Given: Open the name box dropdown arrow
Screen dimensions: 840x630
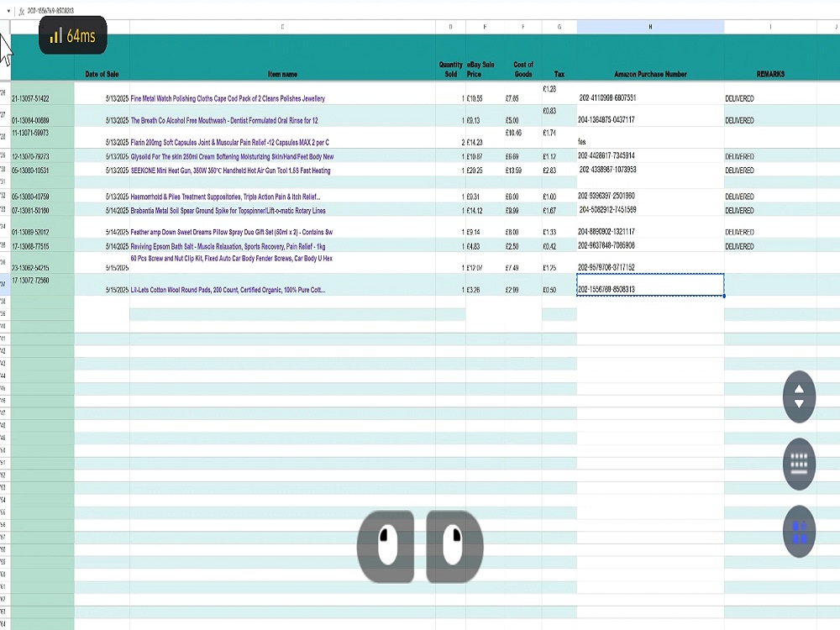Looking at the screenshot, I should click(x=8, y=11).
